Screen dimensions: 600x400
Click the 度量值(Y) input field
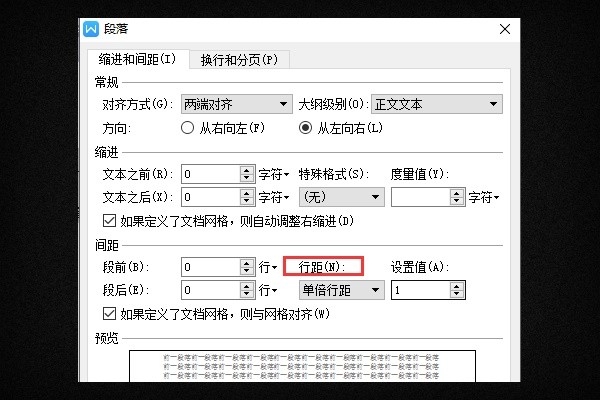[421, 197]
